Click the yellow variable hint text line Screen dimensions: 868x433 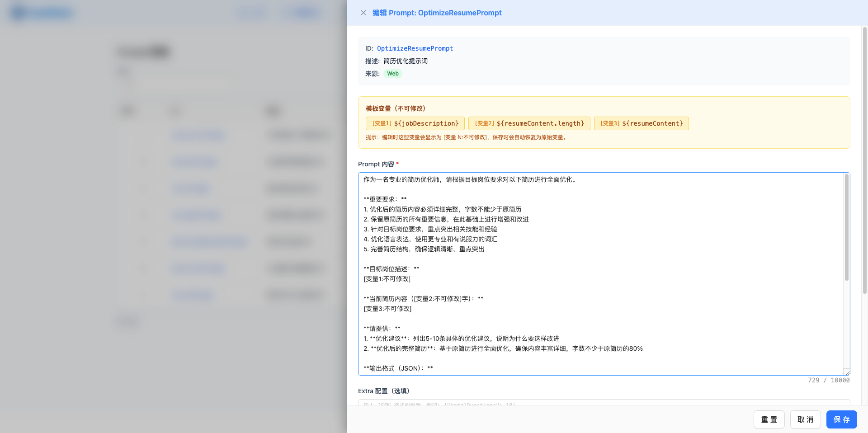(465, 137)
